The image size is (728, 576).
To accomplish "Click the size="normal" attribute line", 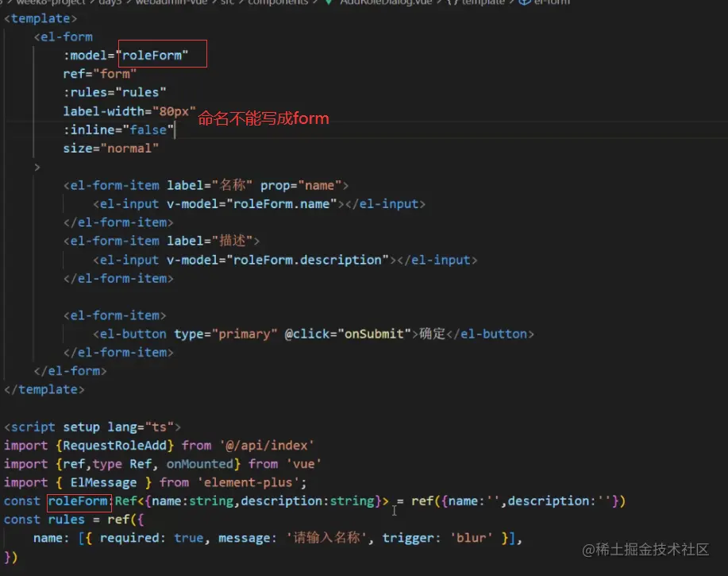I will coord(111,149).
